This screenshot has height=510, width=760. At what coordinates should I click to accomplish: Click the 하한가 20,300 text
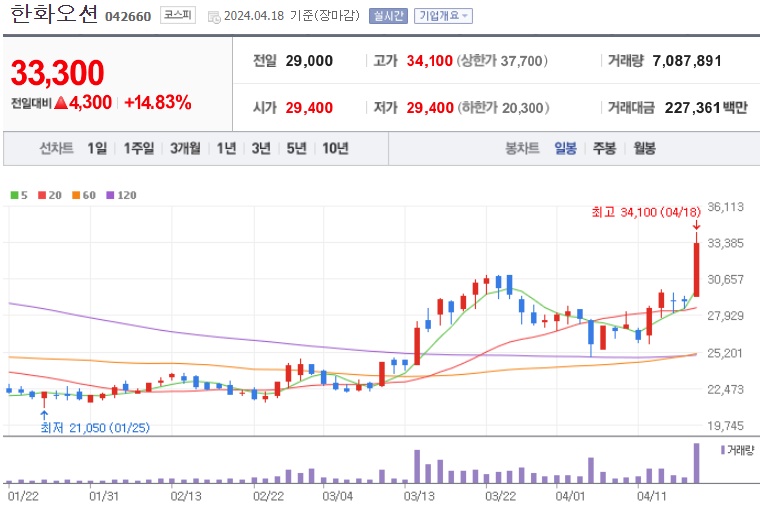point(503,108)
